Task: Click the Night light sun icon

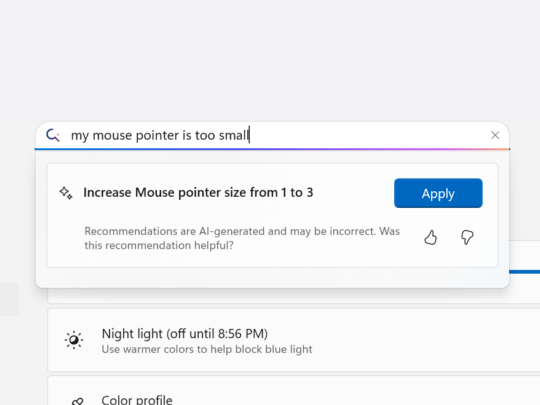Action: pyautogui.click(x=74, y=340)
